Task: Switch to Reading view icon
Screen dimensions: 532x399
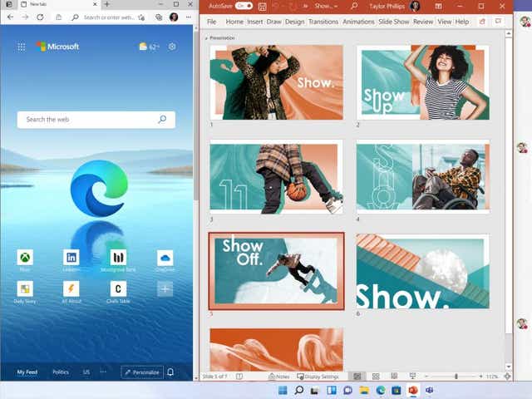Action: (394, 376)
